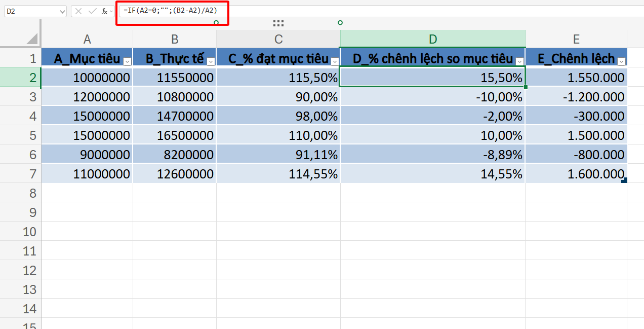
Task: Open the Name Box dropdown arrow
Action: click(x=62, y=11)
